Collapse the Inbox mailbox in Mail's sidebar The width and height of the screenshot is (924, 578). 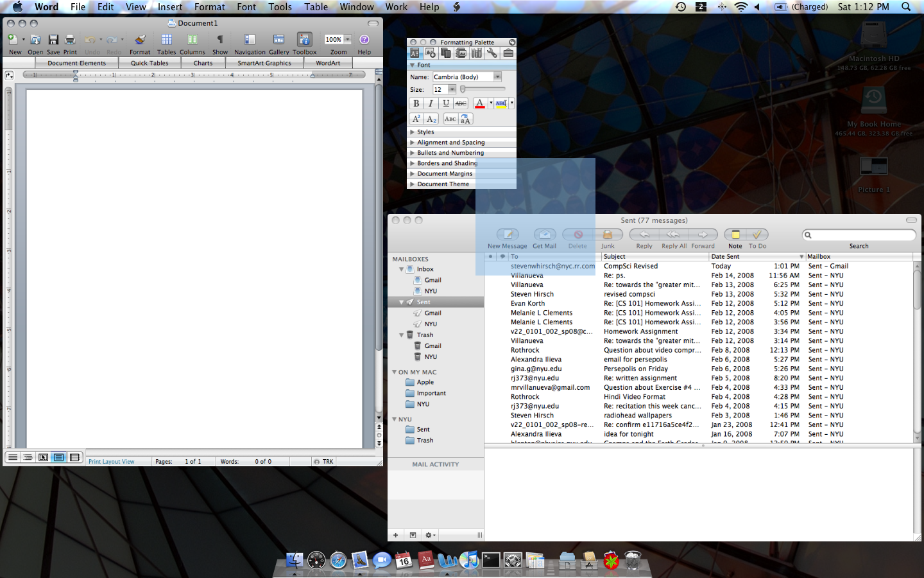[x=402, y=270]
